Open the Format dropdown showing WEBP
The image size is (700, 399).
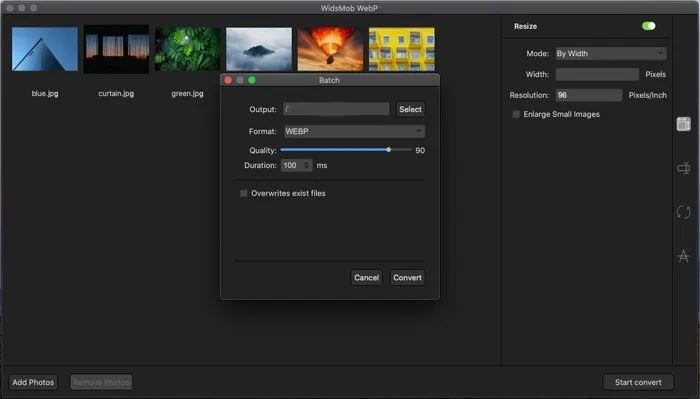(354, 131)
